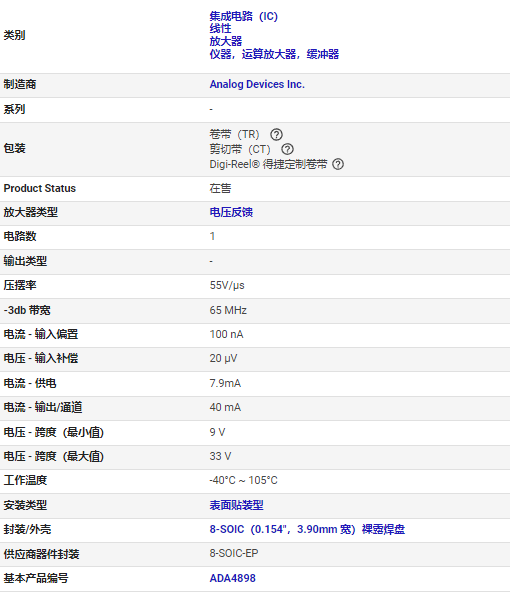This screenshot has height=592, width=510.
Task: Click help icon beside 剪切带 (CT)
Action: click(287, 149)
